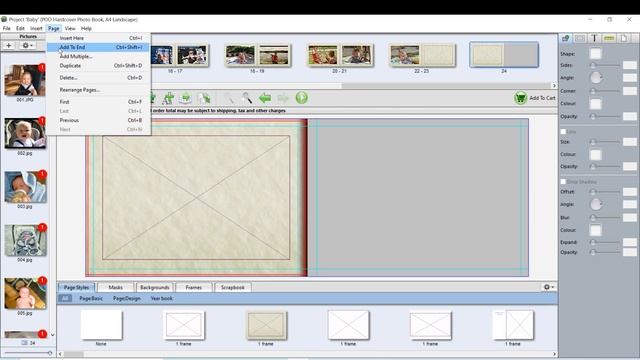The width and height of the screenshot is (640, 360).
Task: Click the greyed zoom icon in toolbar
Action: pos(229,98)
